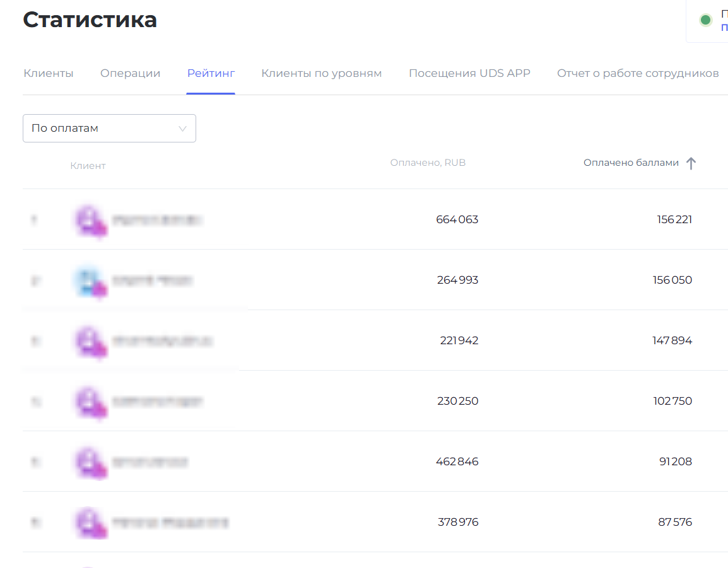Open the Клиенты tab

pos(49,73)
